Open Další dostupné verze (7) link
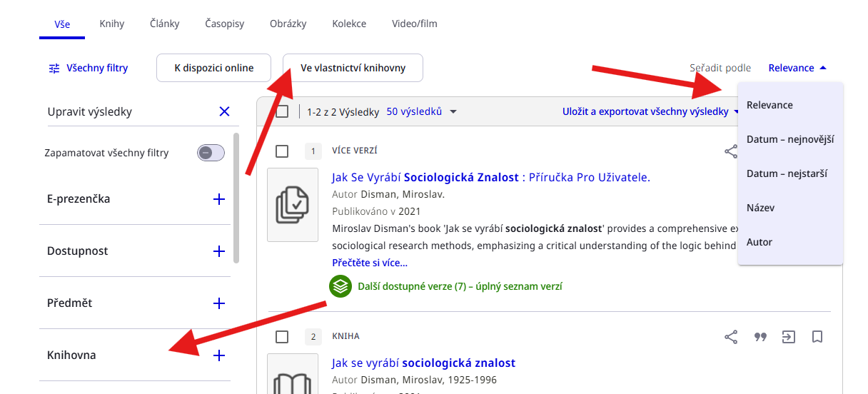Screen dimensions: 868x394 460,286
